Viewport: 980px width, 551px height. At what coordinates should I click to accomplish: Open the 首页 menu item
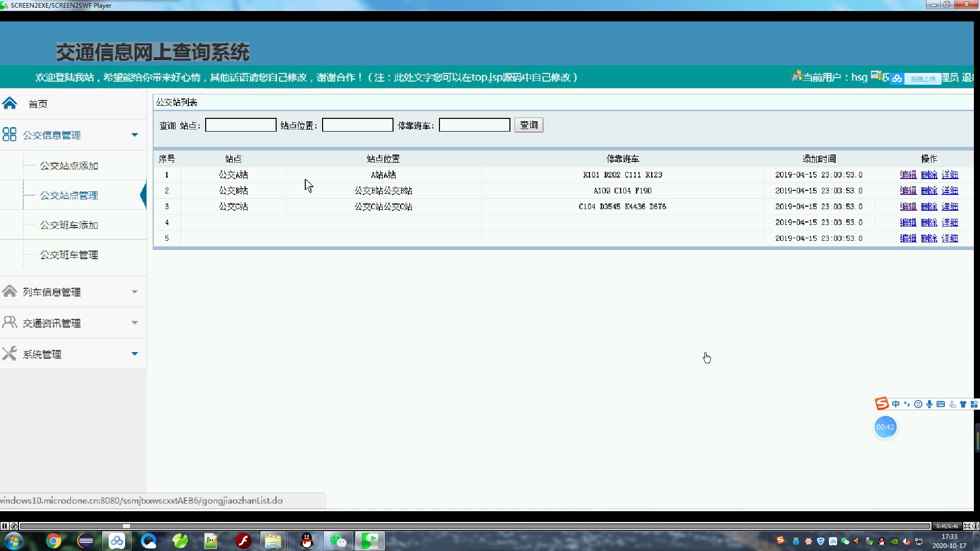(x=38, y=104)
